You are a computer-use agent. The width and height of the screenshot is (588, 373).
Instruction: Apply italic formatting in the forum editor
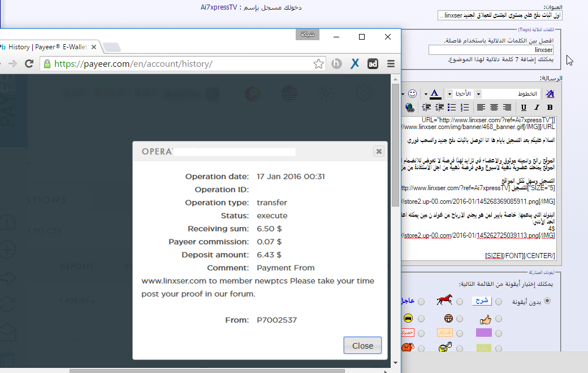pos(537,108)
